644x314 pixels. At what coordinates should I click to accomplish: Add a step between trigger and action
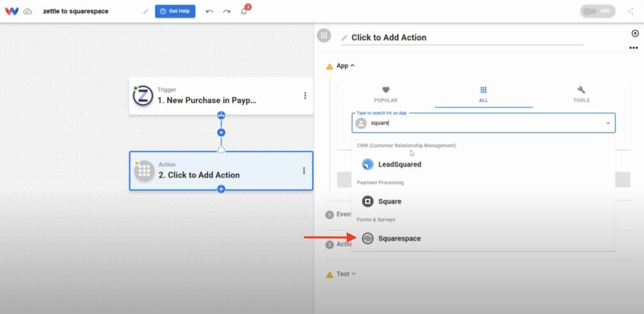[x=221, y=133]
